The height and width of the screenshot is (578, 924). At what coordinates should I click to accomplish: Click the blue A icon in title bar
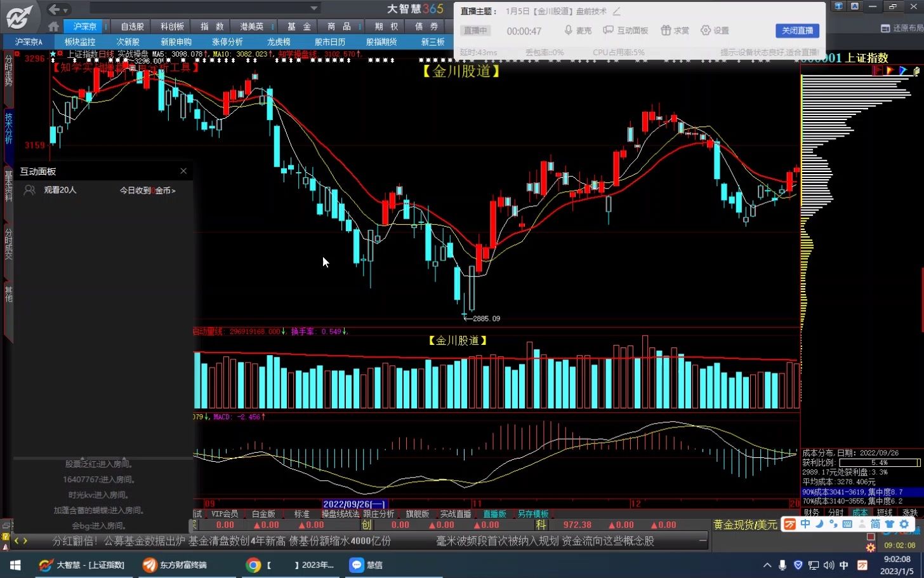click(x=854, y=6)
